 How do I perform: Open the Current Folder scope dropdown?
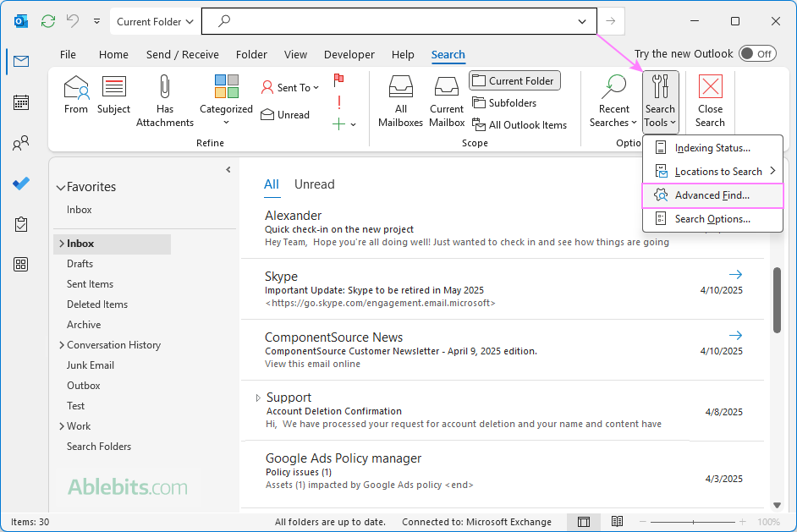pos(156,21)
